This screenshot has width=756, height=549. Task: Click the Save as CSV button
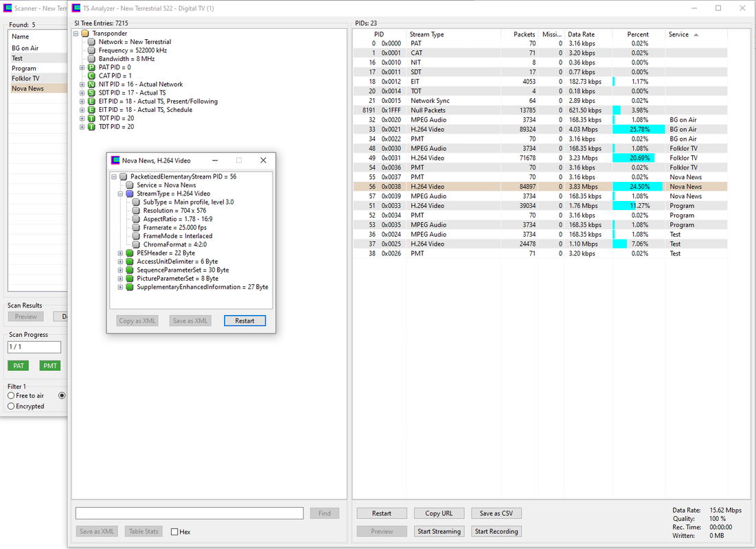pyautogui.click(x=496, y=513)
